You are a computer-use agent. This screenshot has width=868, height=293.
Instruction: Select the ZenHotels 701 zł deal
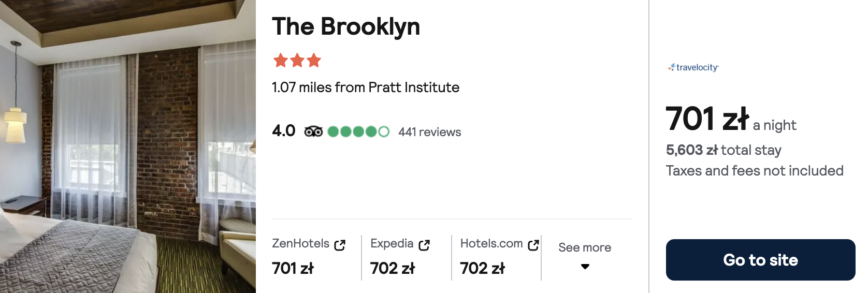293,268
